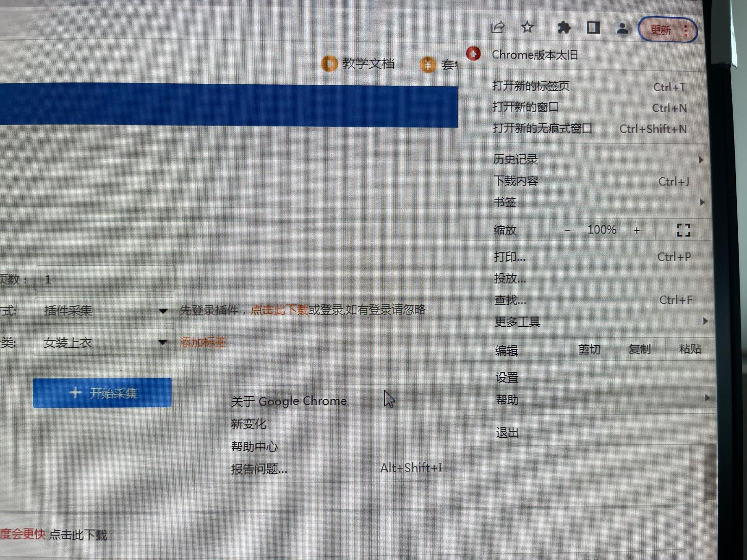Viewport: 747px width, 560px height.
Task: Click the 添加标签 link
Action: pyautogui.click(x=203, y=342)
